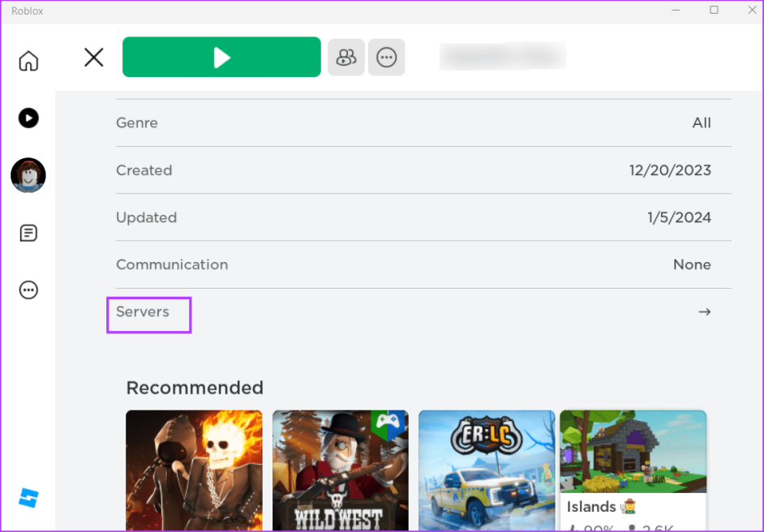Minimize the Roblox window
Image resolution: width=764 pixels, height=532 pixels.
pyautogui.click(x=676, y=11)
